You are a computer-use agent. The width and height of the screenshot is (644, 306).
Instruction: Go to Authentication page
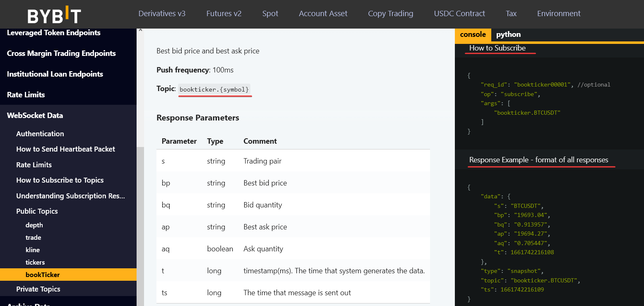pos(40,134)
